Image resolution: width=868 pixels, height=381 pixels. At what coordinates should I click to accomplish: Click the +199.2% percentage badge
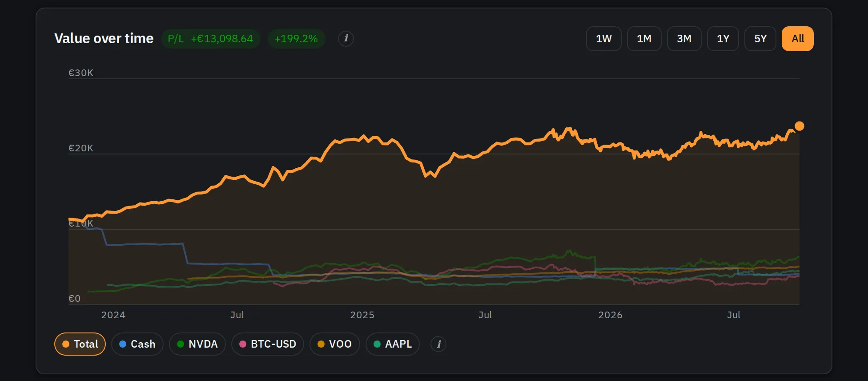tap(296, 39)
